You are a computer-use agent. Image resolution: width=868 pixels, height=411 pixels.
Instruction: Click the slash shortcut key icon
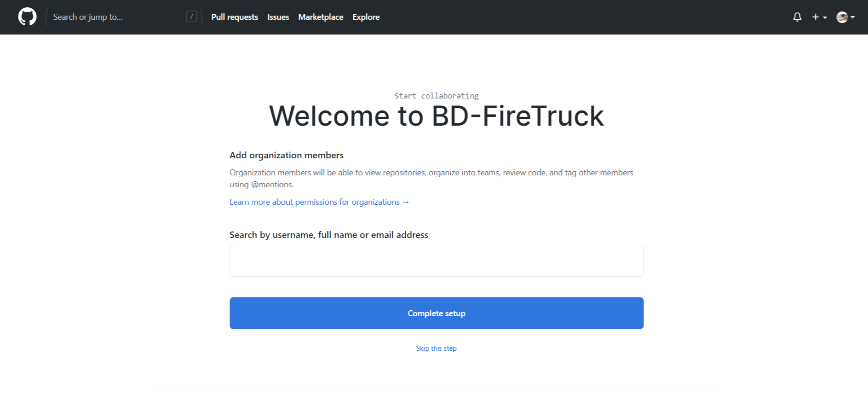pyautogui.click(x=191, y=17)
